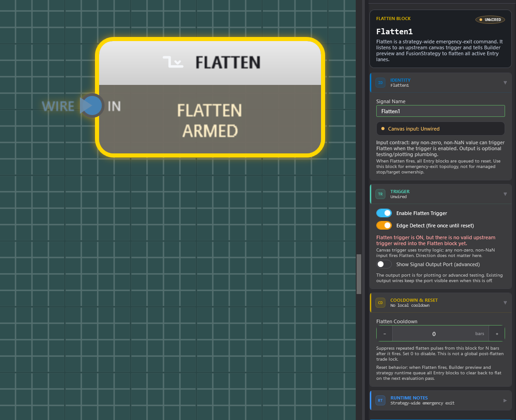Screen dimensions: 516x420
Task: Increase Flatten Cooldown with plus button
Action: (497, 334)
